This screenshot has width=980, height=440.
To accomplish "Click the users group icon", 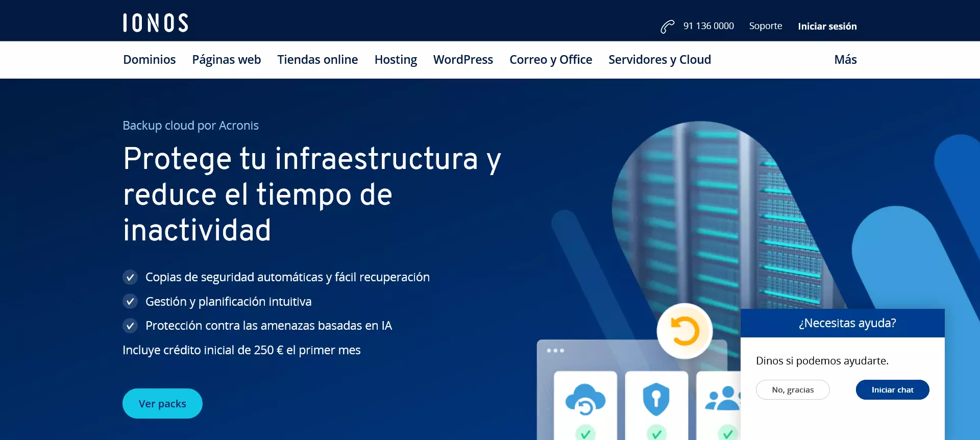I will click(722, 398).
